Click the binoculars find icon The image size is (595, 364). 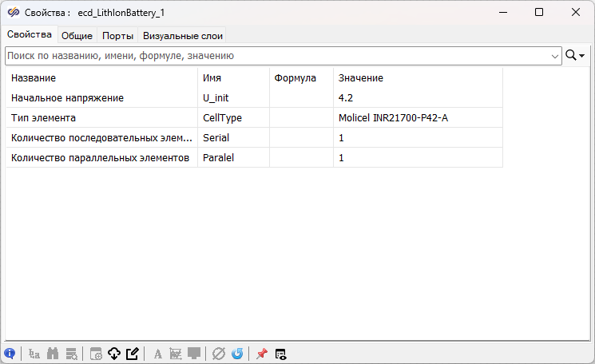click(54, 354)
